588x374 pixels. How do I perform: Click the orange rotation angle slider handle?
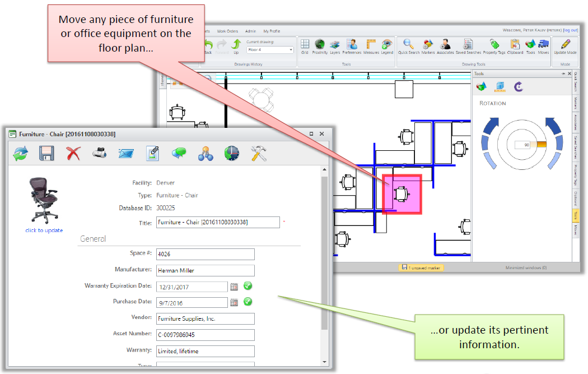tap(542, 144)
